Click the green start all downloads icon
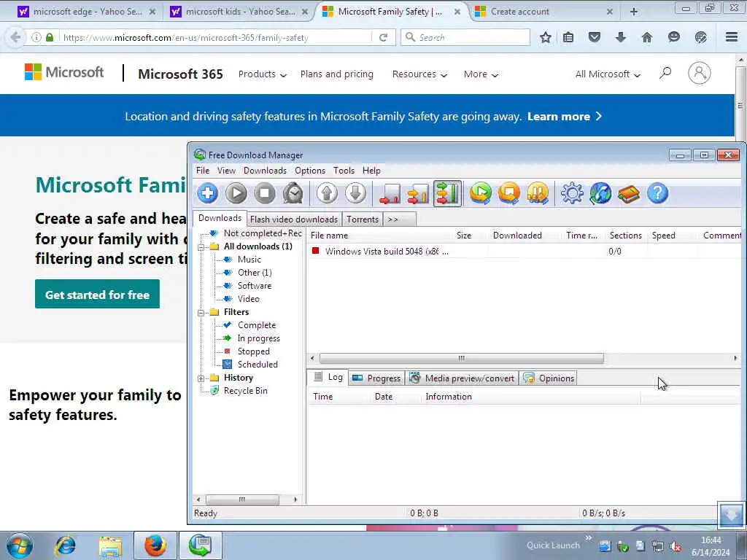Image resolution: width=747 pixels, height=560 pixels. pos(480,193)
